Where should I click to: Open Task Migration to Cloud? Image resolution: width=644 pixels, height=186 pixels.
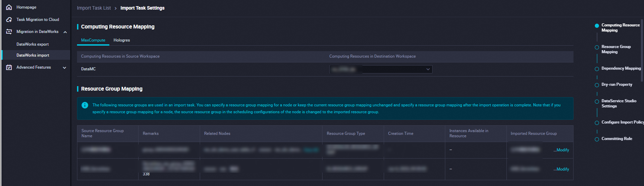(38, 20)
